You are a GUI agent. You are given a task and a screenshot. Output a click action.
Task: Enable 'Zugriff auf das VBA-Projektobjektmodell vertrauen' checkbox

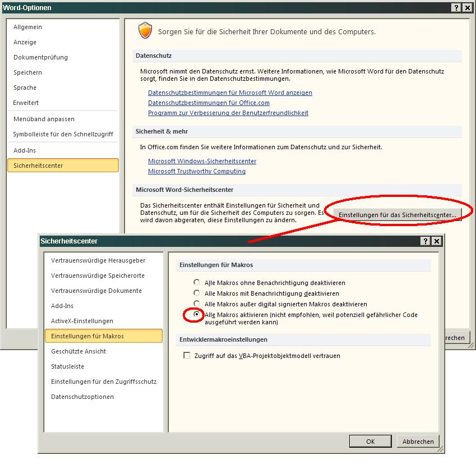pyautogui.click(x=187, y=356)
